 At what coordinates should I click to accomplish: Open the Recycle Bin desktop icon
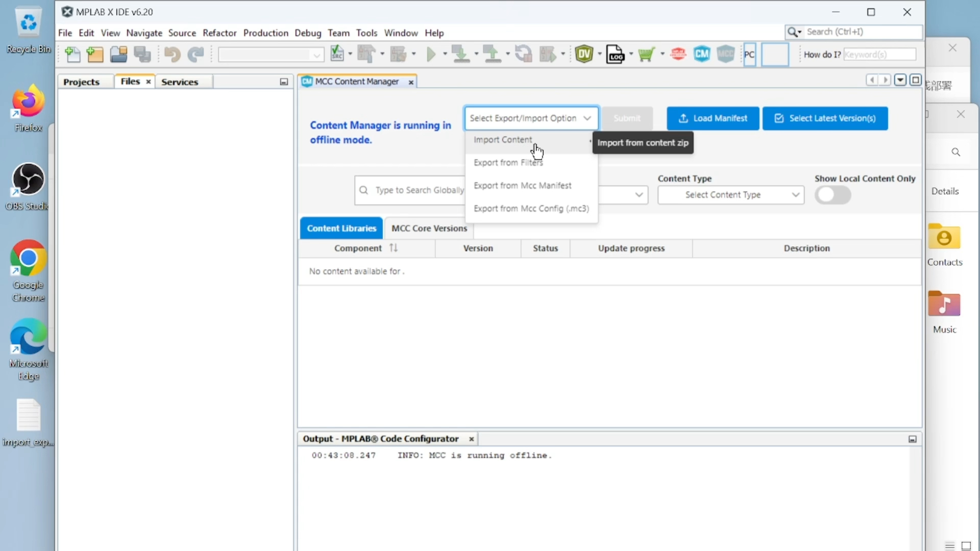[x=29, y=30]
